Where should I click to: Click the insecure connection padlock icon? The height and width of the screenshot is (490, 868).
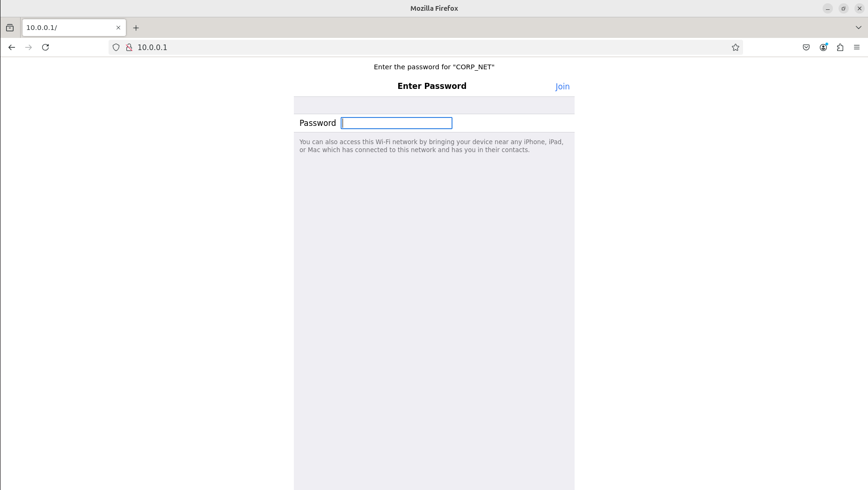(129, 47)
